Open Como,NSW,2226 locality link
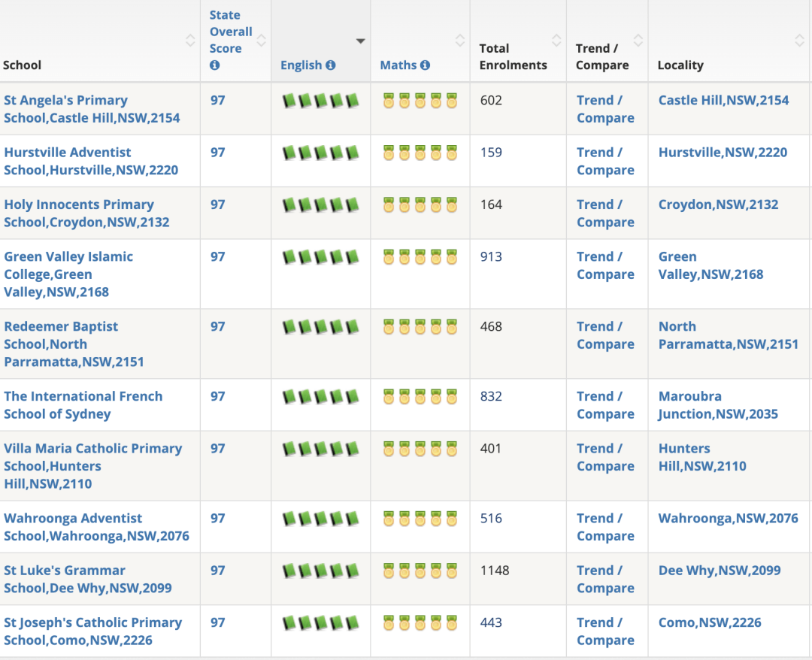This screenshot has height=660, width=812. point(710,622)
